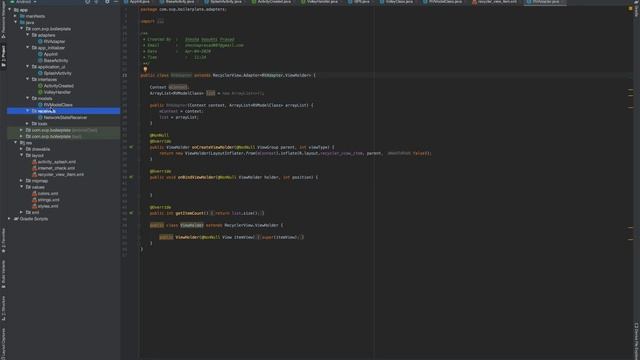Open VolleyHandler interface in tree
This screenshot has height=360, width=640.
(57, 92)
